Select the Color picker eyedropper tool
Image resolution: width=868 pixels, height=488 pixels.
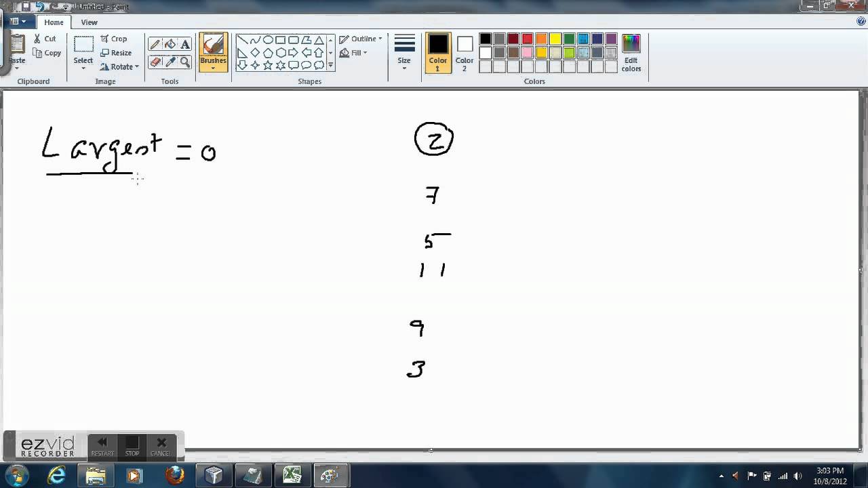(x=170, y=62)
